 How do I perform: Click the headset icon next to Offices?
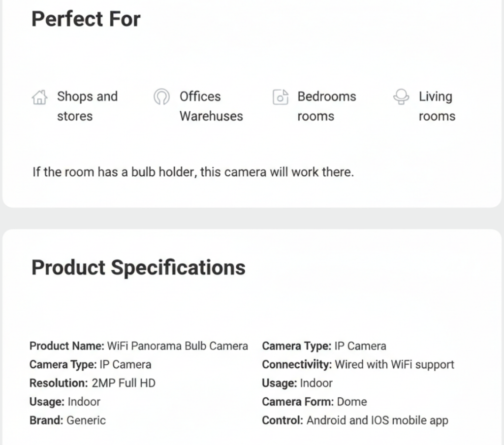pos(161,97)
